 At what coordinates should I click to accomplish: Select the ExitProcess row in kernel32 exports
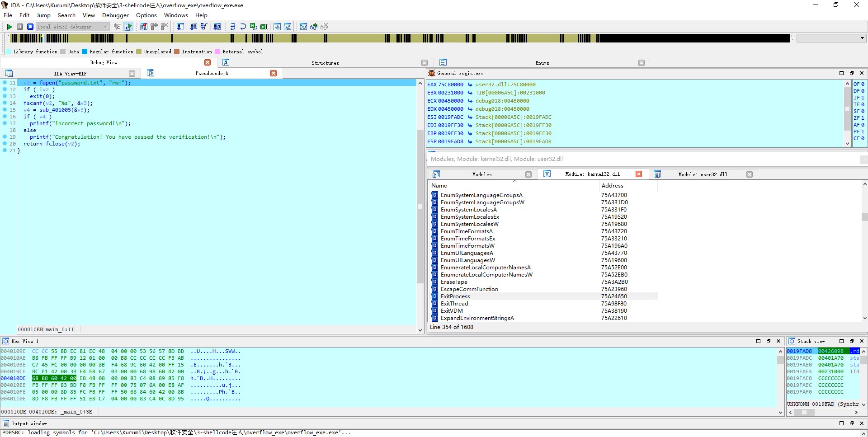(x=544, y=296)
